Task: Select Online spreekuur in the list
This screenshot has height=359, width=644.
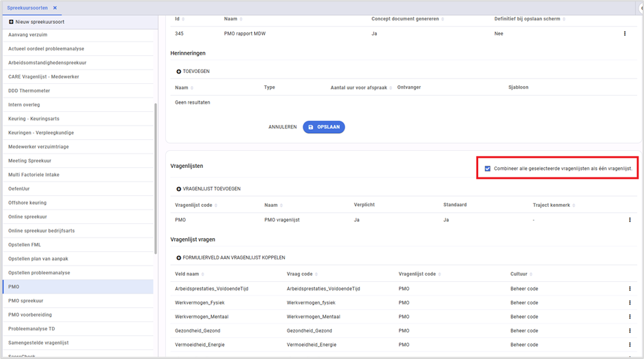Action: 78,216
